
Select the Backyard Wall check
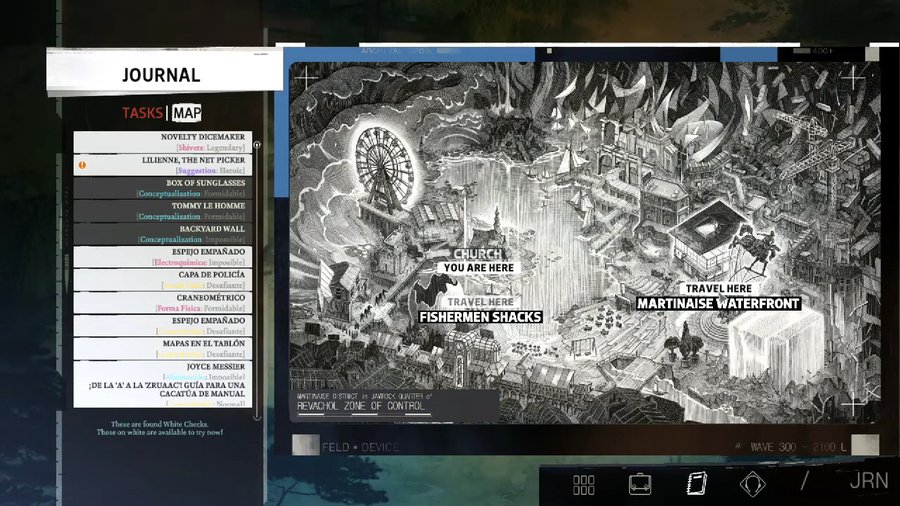coord(162,233)
